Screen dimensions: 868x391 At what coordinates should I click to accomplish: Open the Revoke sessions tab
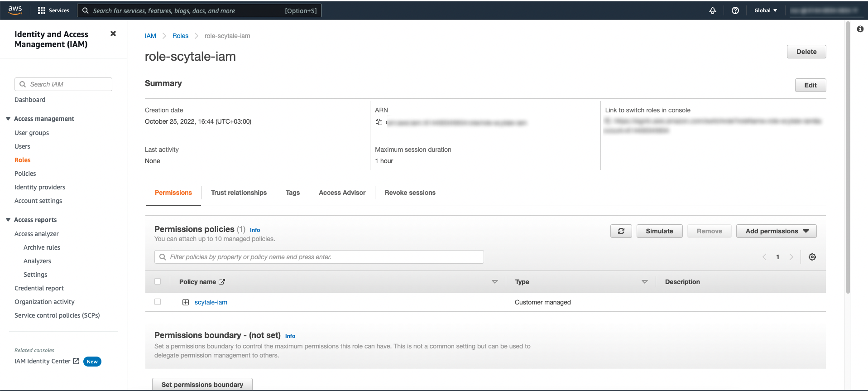point(410,193)
